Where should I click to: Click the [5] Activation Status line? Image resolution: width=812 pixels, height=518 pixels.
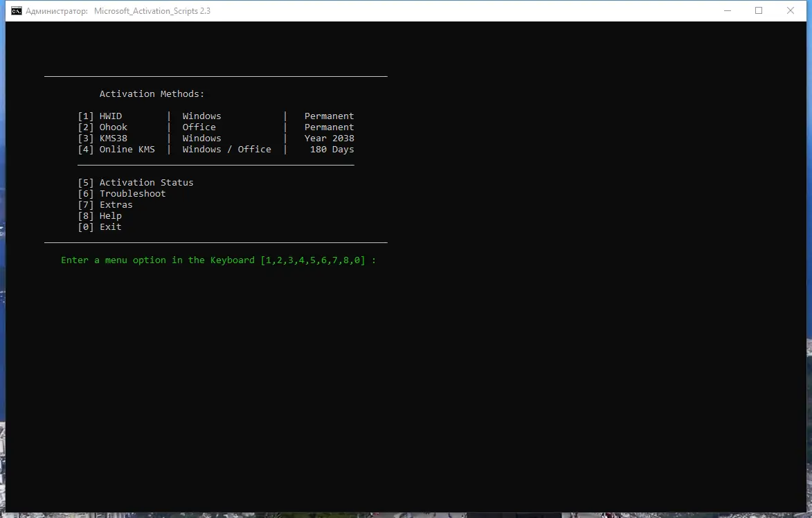pyautogui.click(x=136, y=182)
